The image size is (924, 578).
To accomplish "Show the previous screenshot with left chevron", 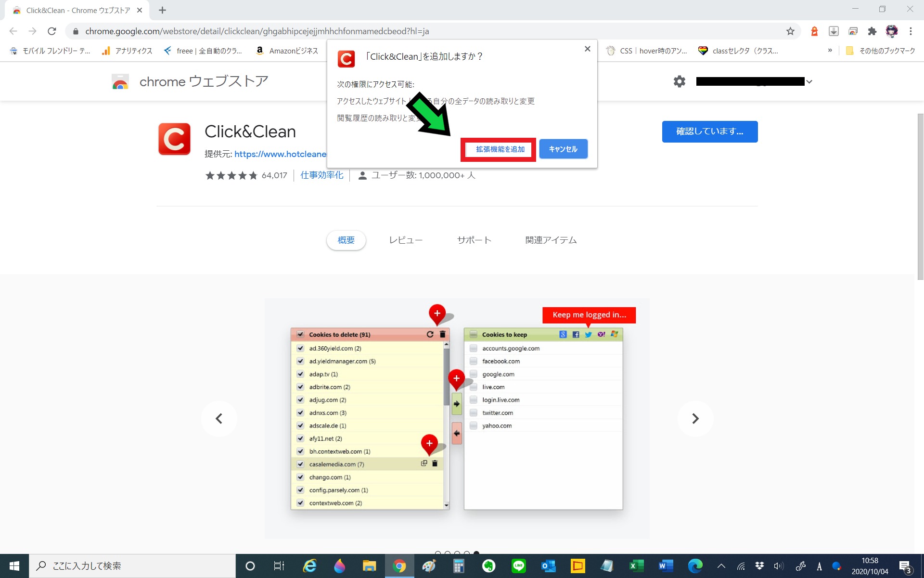I will coord(219,419).
